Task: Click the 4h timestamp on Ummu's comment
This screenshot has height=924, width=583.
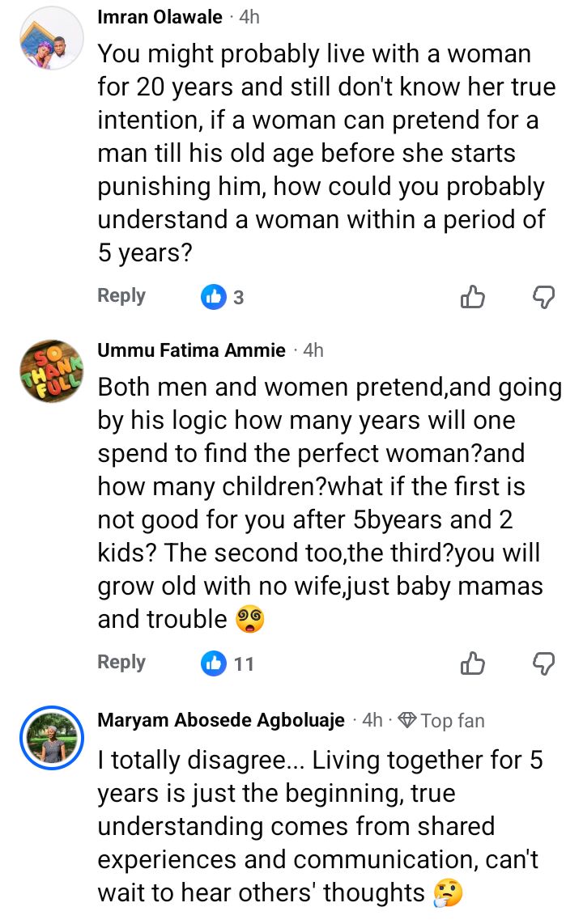Action: pyautogui.click(x=313, y=350)
